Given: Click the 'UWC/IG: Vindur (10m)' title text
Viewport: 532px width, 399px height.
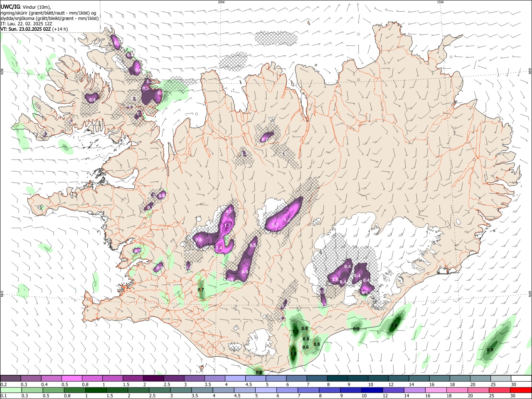Looking at the screenshot, I should pos(25,7).
